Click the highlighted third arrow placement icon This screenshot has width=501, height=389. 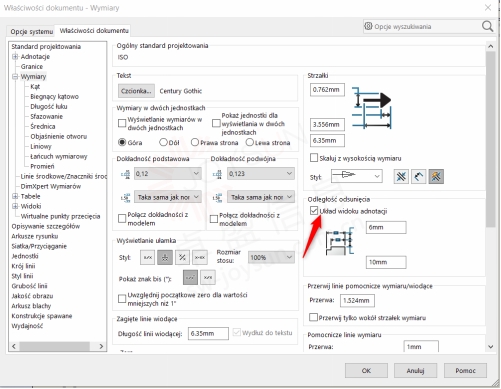coord(436,176)
